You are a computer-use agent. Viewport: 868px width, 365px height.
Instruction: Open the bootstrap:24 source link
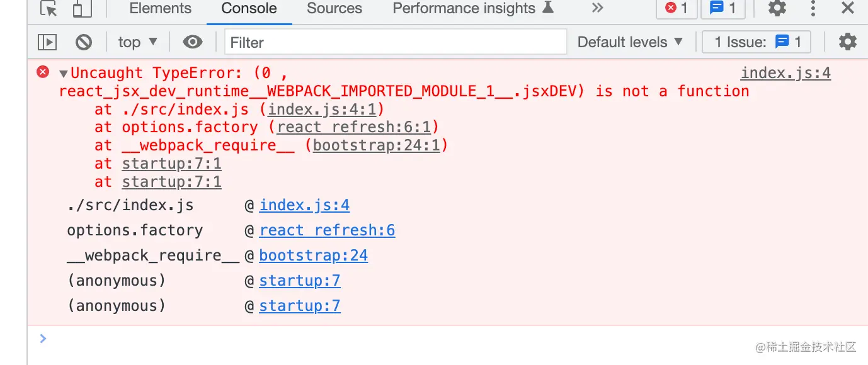coord(313,255)
